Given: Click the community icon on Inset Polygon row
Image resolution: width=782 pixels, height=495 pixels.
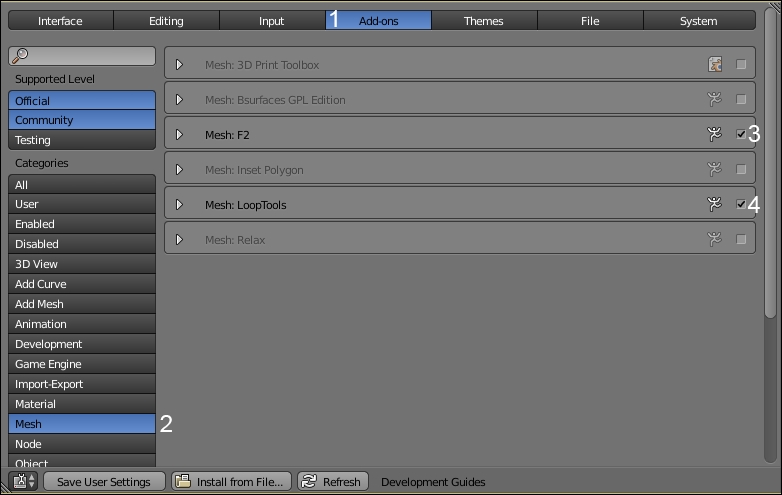Looking at the screenshot, I should (714, 169).
